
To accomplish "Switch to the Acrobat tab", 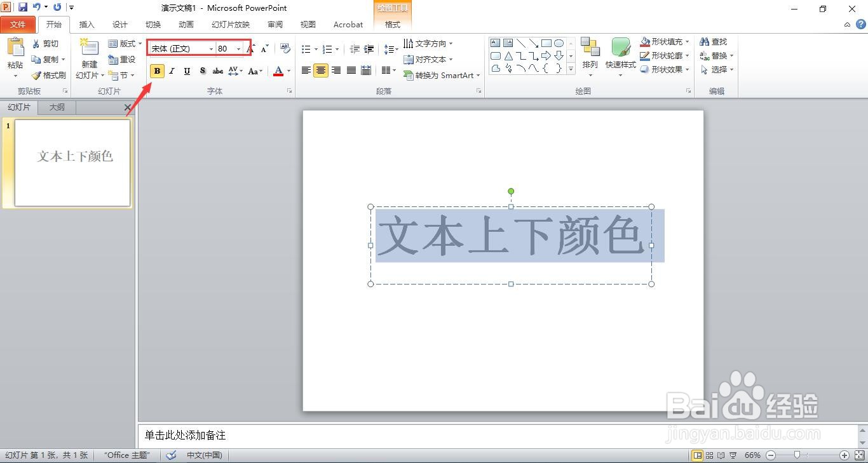I will 348,25.
